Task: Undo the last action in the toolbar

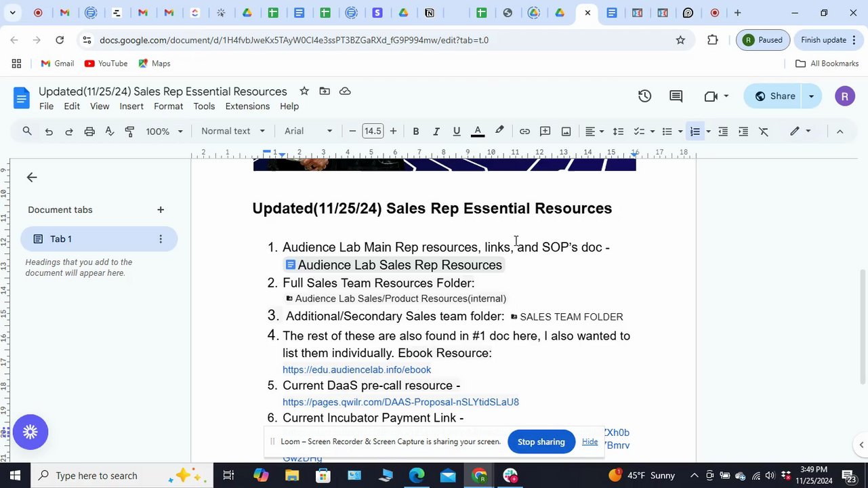Action: [x=49, y=131]
